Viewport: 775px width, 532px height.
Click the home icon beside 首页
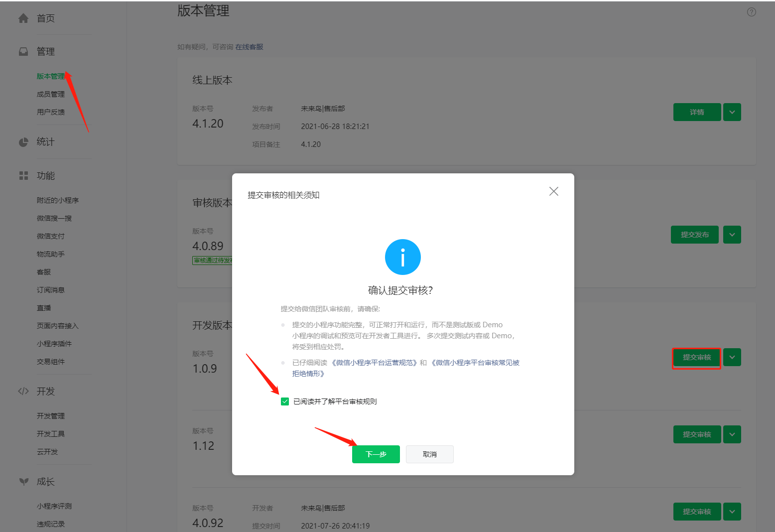(x=23, y=18)
